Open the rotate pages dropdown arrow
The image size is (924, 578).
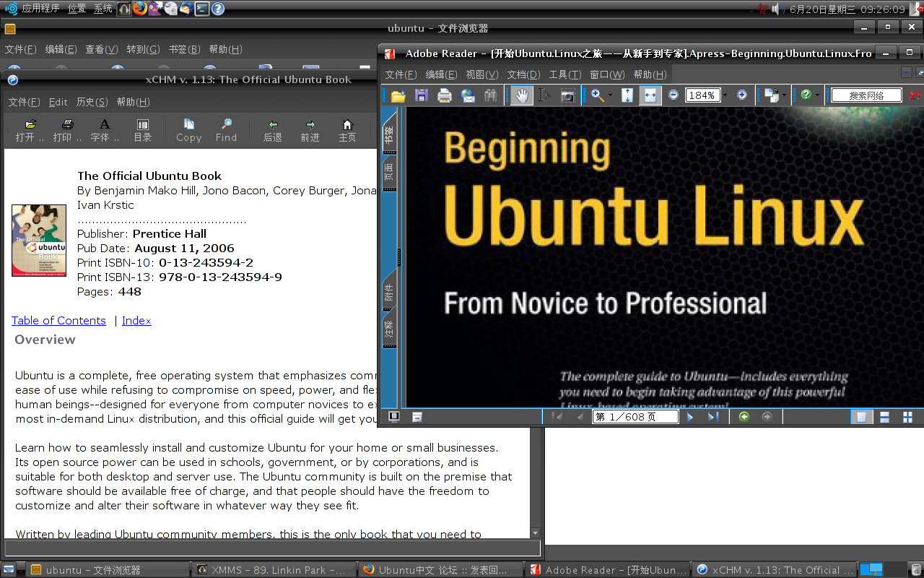(x=784, y=95)
